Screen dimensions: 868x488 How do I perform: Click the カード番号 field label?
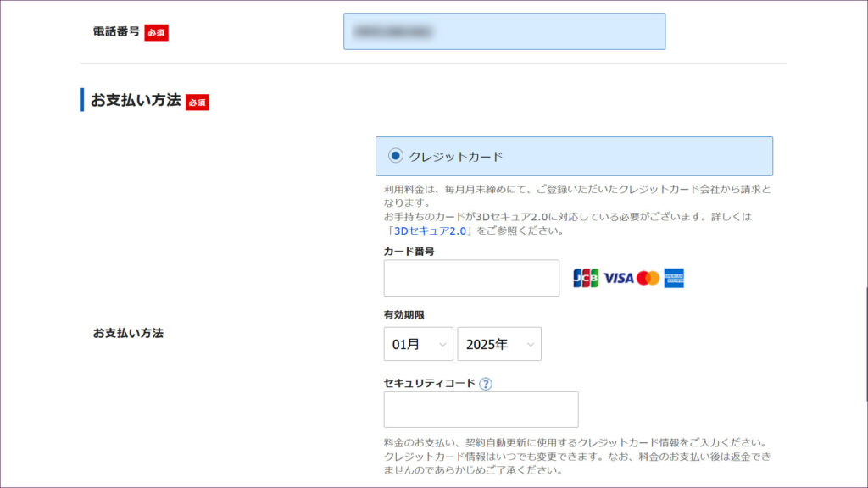(x=409, y=252)
